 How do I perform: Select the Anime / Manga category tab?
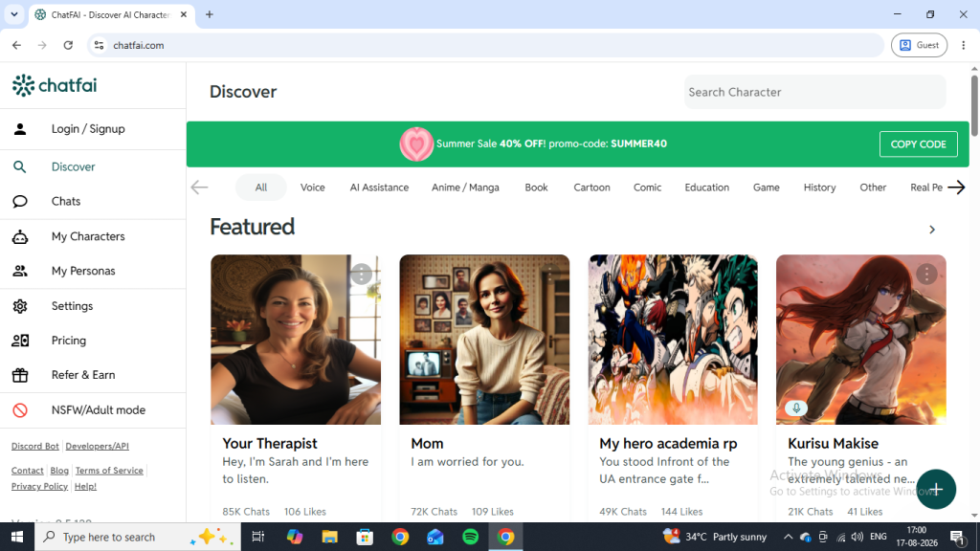click(x=465, y=187)
